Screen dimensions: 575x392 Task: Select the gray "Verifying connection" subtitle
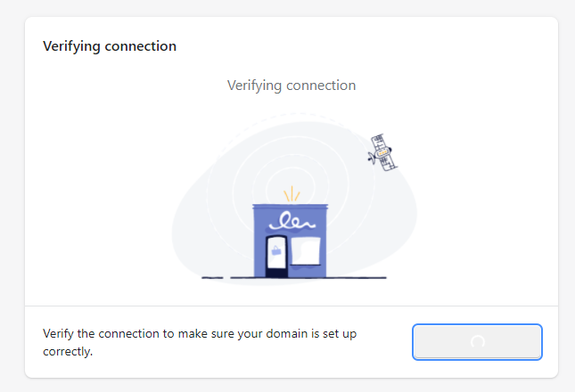coord(292,86)
